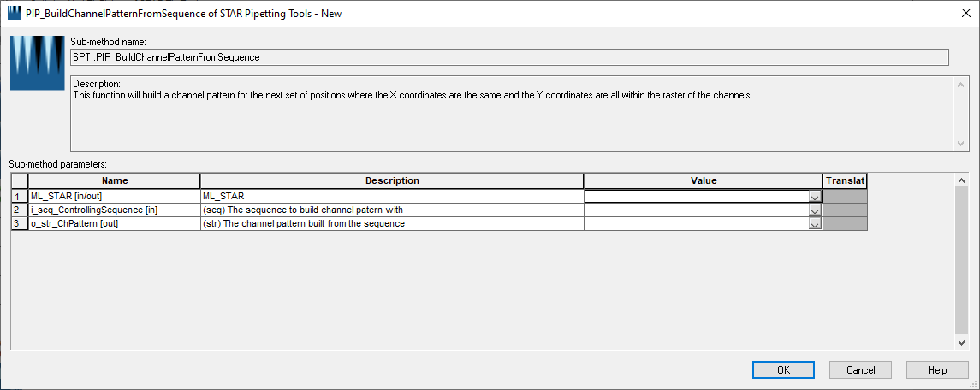The width and height of the screenshot is (980, 390).
Task: Click the parameters table scroll up arrow
Action: click(x=961, y=180)
